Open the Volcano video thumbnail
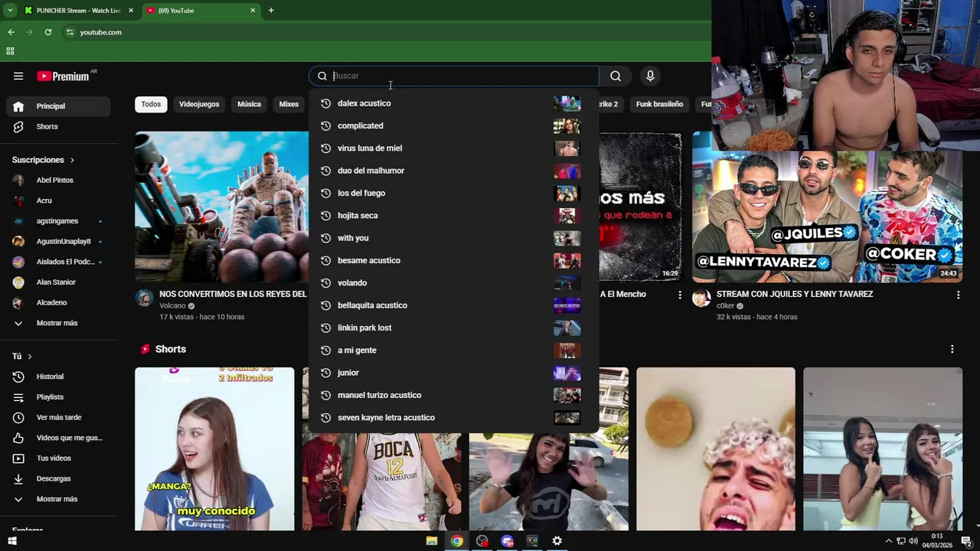The width and height of the screenshot is (980, 551). 222,207
